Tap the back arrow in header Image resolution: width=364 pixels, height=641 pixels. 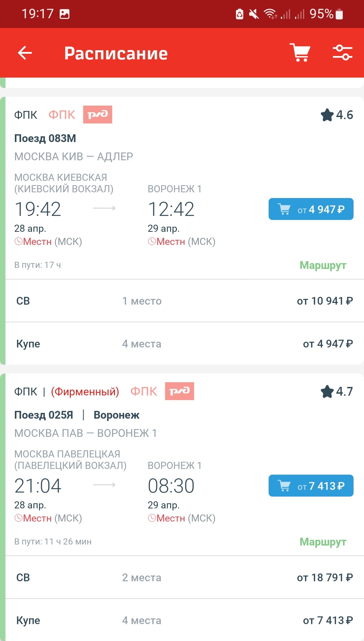pyautogui.click(x=25, y=53)
